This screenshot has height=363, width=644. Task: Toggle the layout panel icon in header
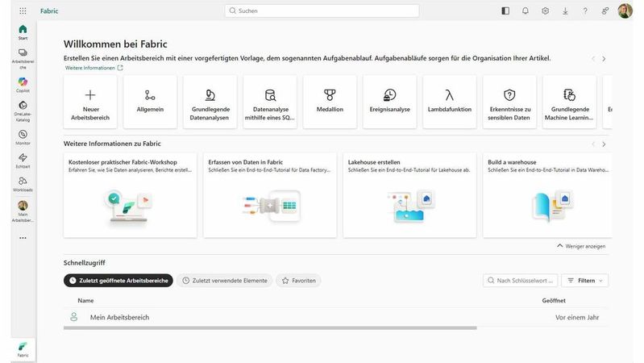(x=505, y=11)
